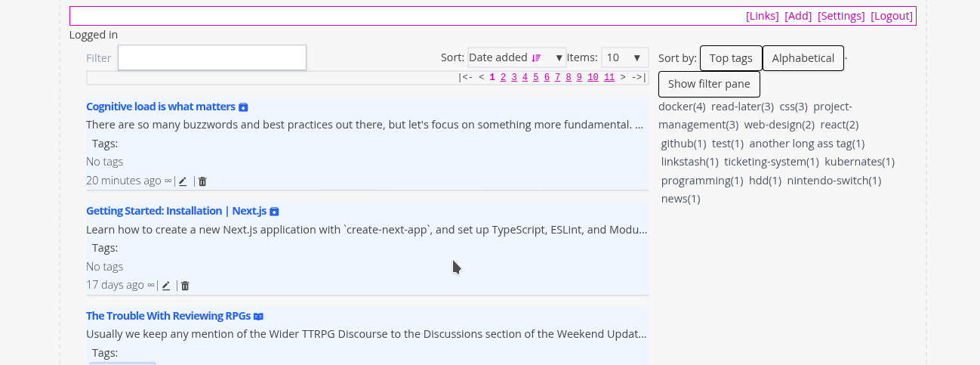Sort tags in Alphabetical order

pyautogui.click(x=803, y=58)
